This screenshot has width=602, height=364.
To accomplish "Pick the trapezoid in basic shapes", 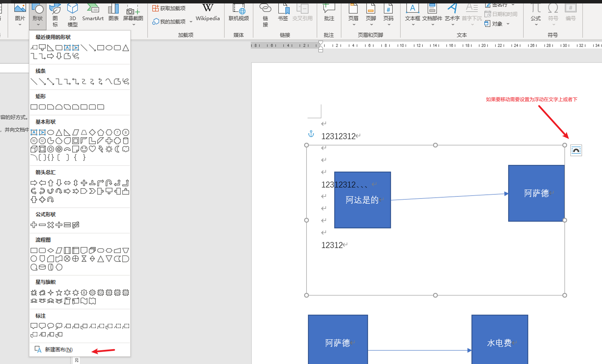I will point(84,132).
